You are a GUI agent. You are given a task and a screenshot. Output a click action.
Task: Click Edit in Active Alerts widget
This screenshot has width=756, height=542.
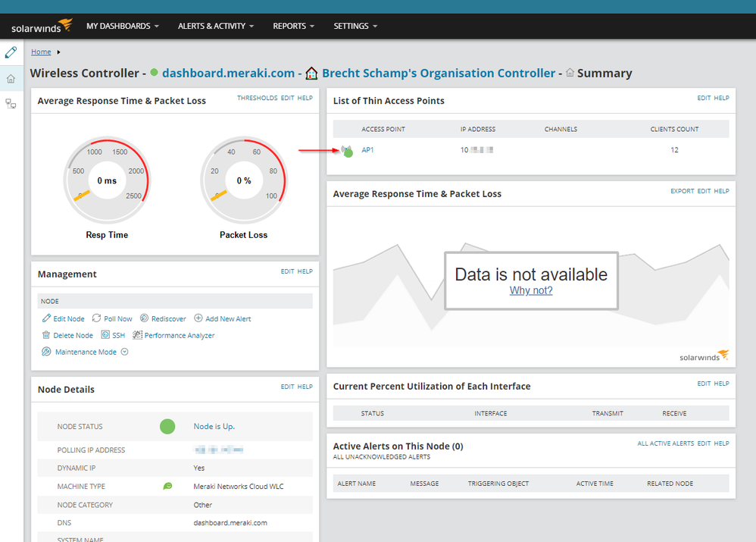coord(704,443)
